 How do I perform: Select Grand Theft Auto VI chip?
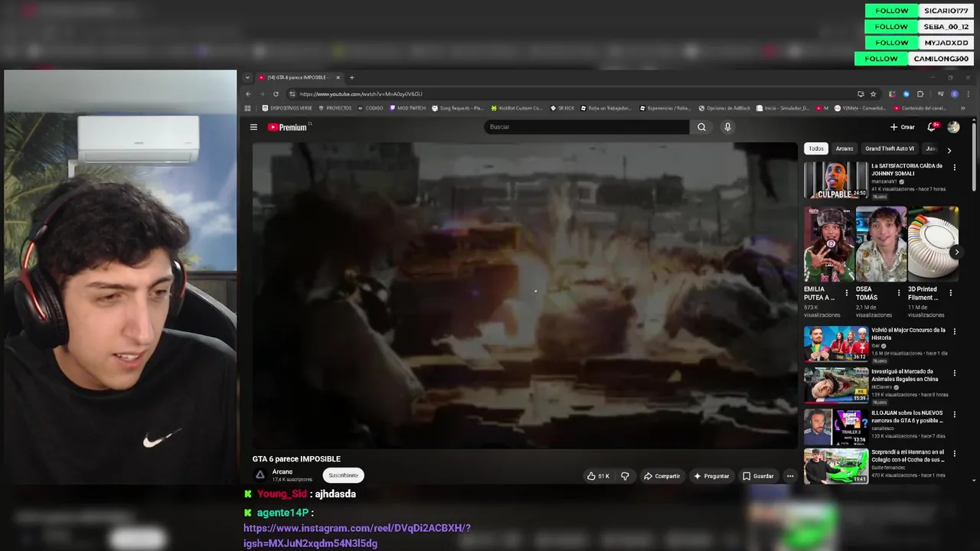(890, 148)
